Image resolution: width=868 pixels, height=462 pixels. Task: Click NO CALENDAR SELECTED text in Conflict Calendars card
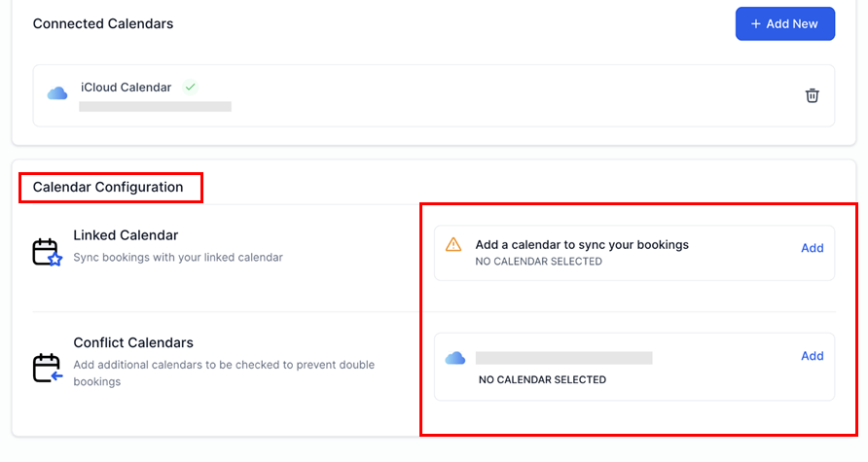pos(542,379)
